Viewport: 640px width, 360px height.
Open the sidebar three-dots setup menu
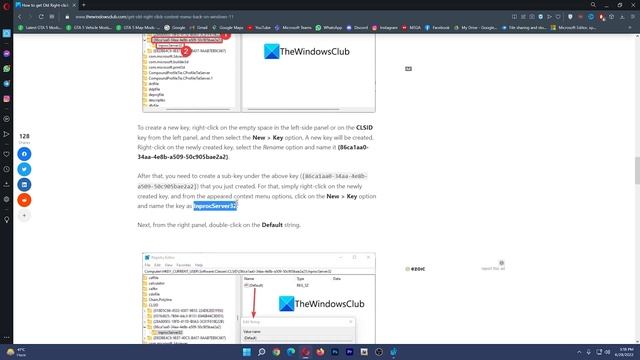point(7,338)
